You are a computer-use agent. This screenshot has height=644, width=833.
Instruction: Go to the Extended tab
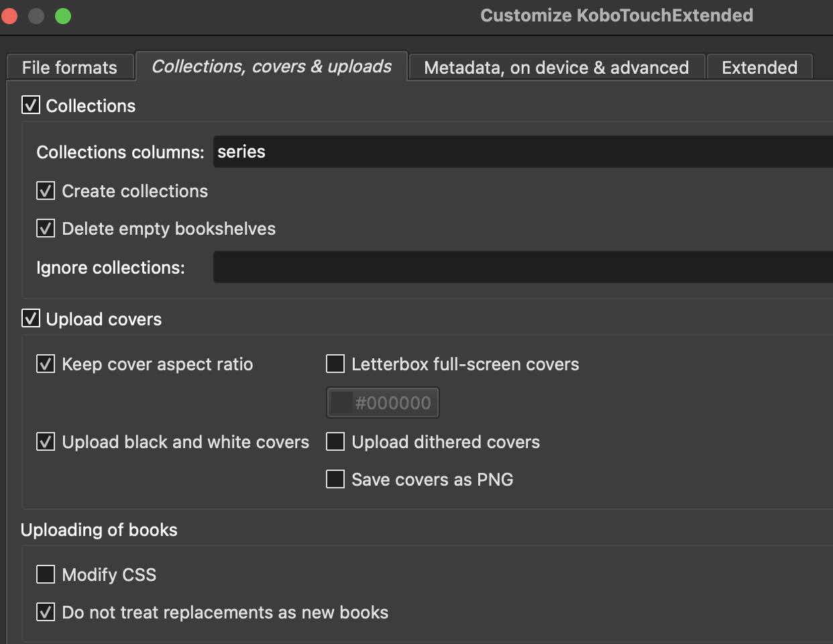(759, 68)
